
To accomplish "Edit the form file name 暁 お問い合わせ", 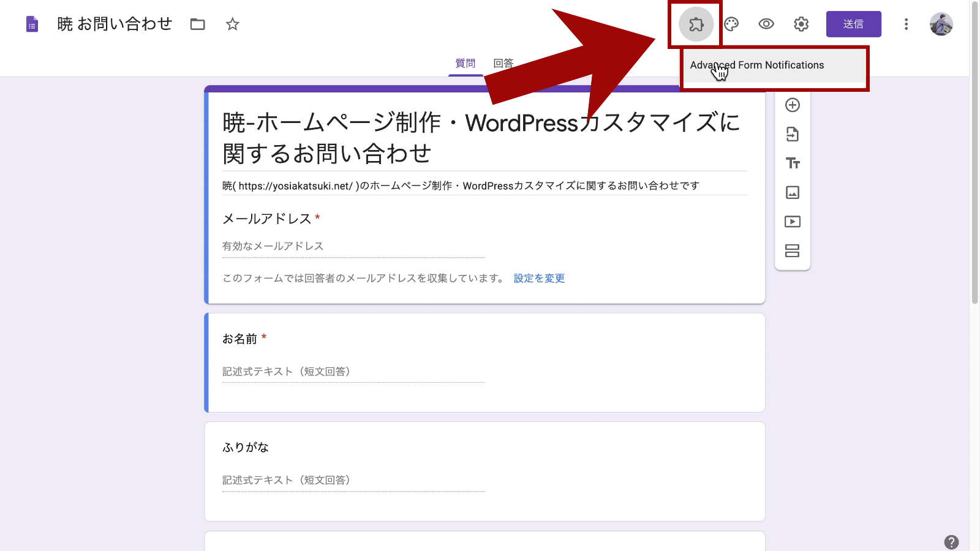I will coord(115,24).
